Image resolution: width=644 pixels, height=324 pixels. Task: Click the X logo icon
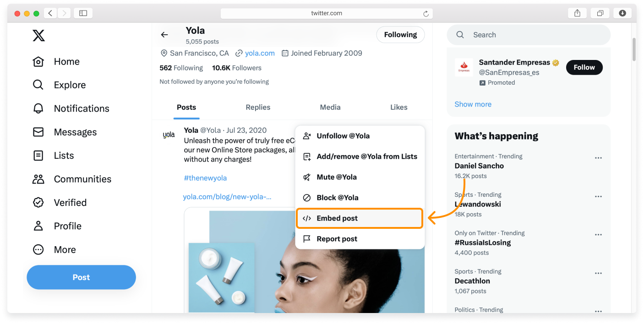point(39,35)
